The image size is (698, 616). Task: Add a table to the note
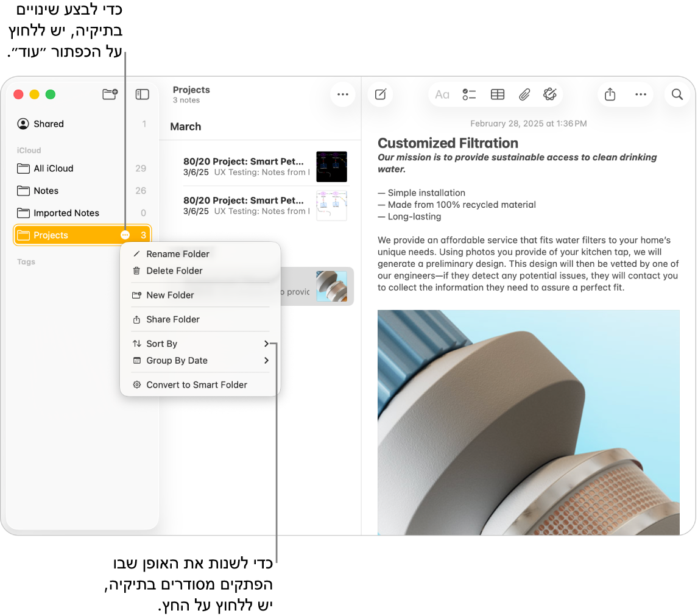(x=498, y=94)
